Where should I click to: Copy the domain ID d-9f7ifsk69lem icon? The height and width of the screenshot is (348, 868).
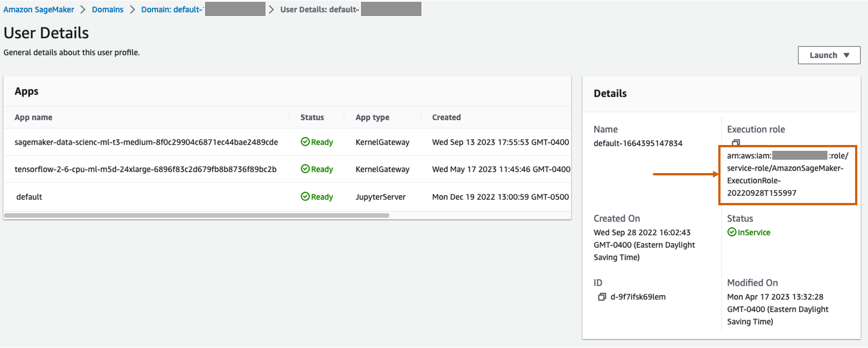coord(602,297)
